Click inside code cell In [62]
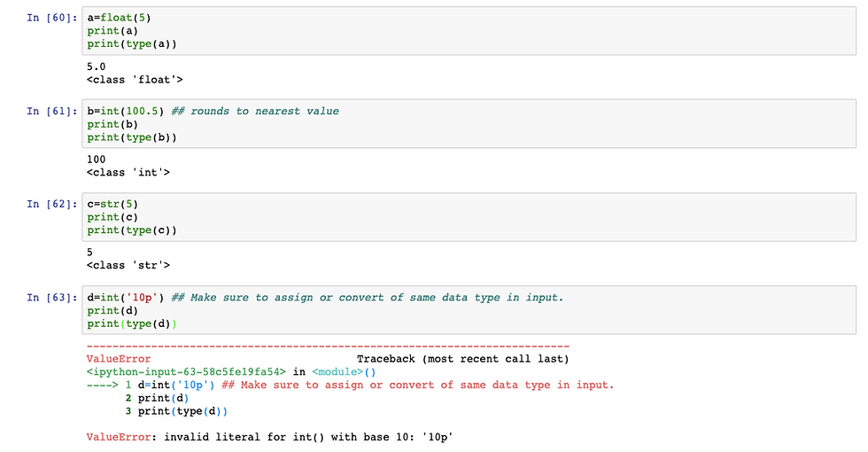 point(469,217)
